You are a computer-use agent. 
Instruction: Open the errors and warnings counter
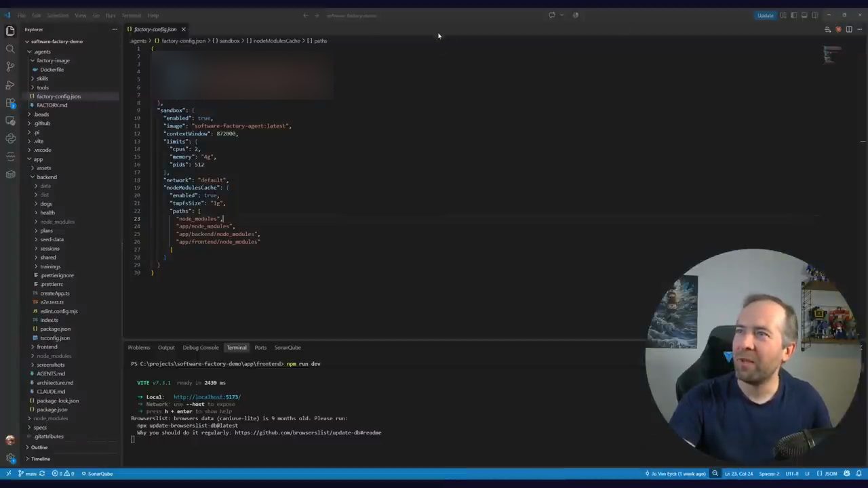pyautogui.click(x=63, y=473)
